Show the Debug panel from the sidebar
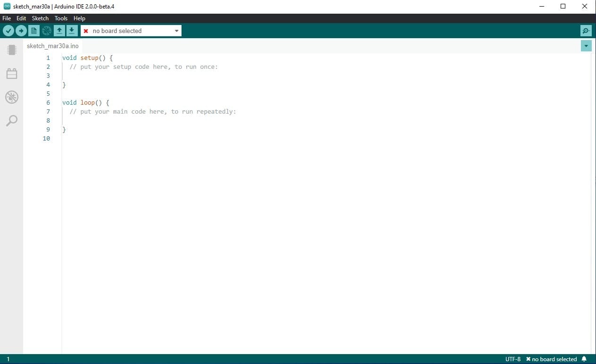The width and height of the screenshot is (596, 364). tap(12, 97)
